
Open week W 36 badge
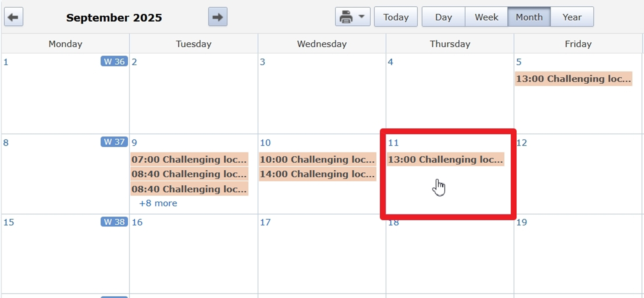pos(114,61)
